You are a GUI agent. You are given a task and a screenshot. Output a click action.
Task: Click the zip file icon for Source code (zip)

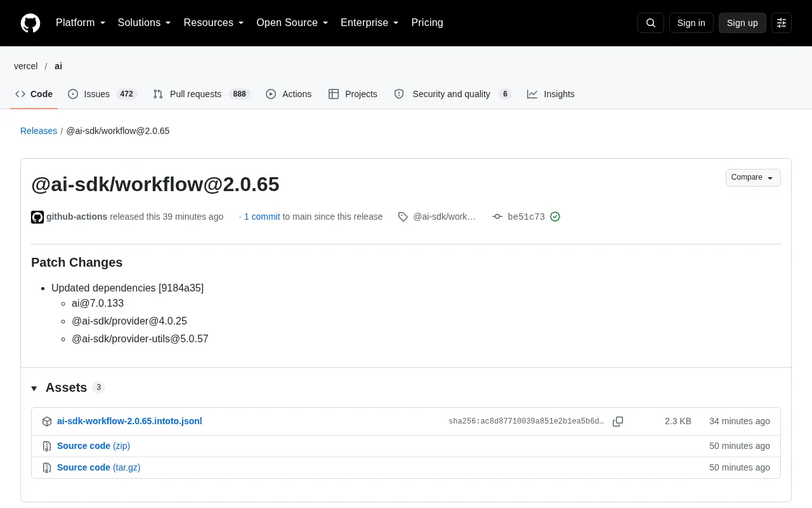(47, 446)
